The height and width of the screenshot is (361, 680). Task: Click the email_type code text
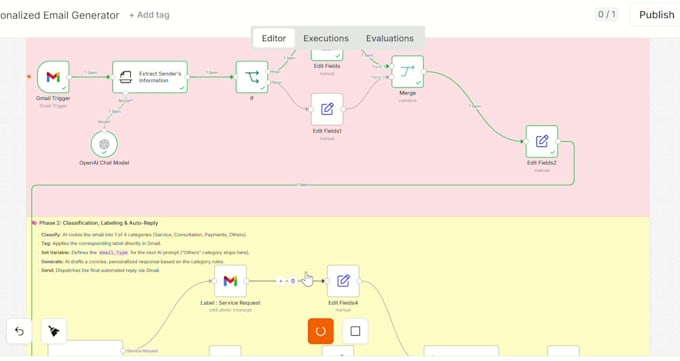113,253
